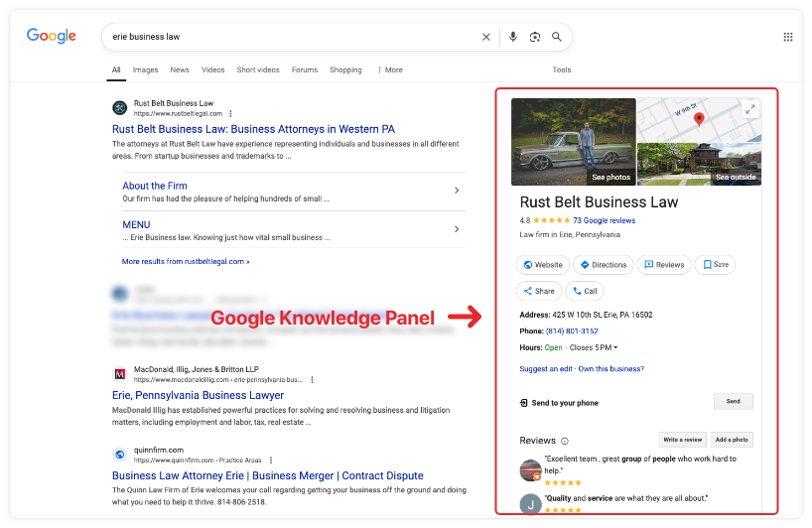
Task: Open Google apps grid icon
Action: point(787,37)
